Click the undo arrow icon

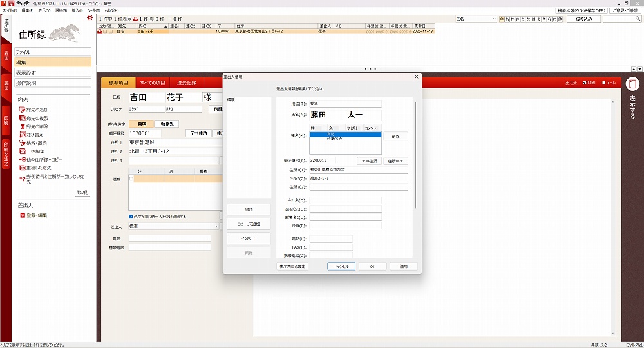[19, 3]
